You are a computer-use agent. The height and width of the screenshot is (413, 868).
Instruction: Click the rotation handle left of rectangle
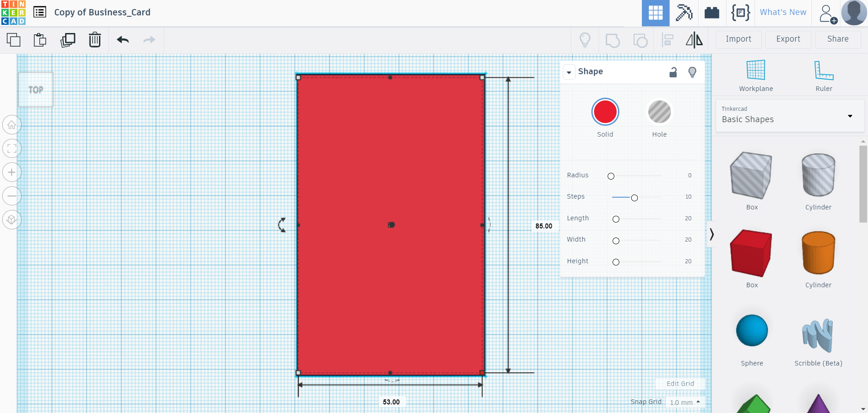coord(282,225)
